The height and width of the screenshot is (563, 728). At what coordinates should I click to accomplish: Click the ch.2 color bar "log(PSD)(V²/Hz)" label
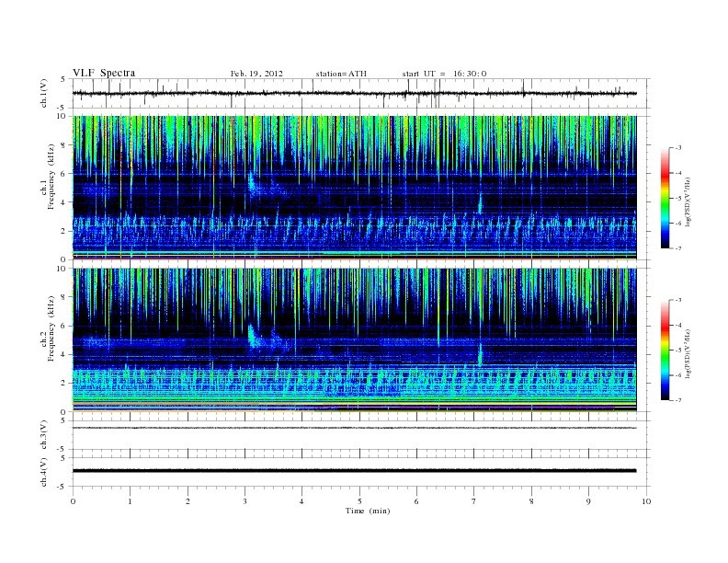click(x=688, y=353)
